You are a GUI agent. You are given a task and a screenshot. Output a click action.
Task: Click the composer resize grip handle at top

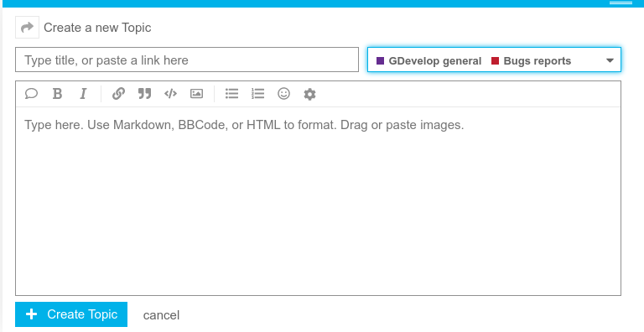621,3
